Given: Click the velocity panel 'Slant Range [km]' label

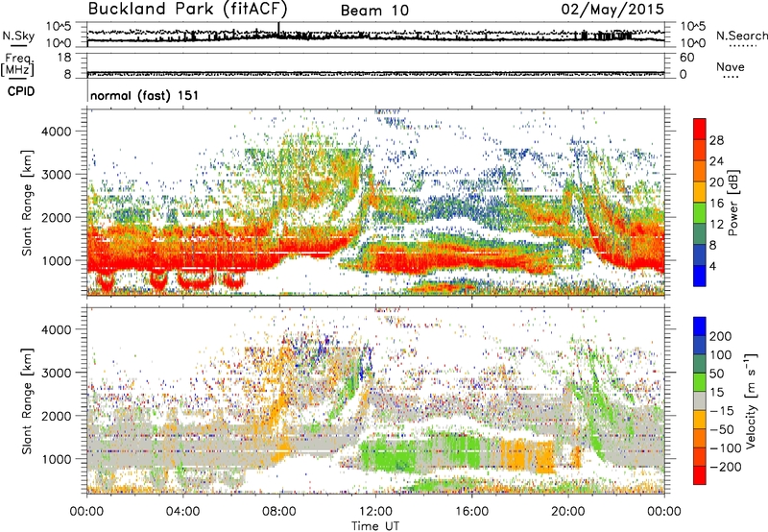Looking at the screenshot, I should (x=27, y=401).
